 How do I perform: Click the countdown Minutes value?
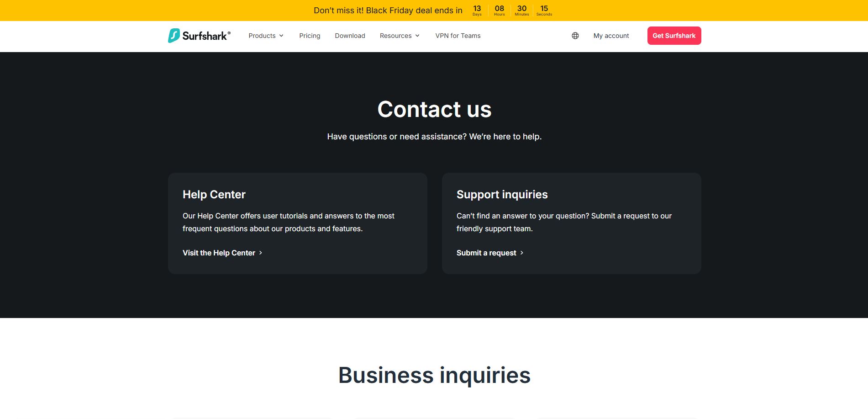coord(522,8)
